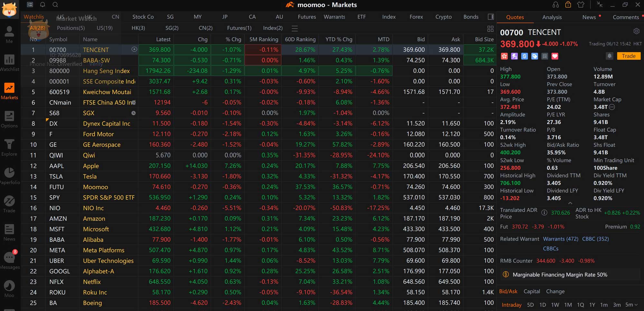The width and height of the screenshot is (644, 311).
Task: Open Messages with the 8 badge
Action: (x=9, y=260)
